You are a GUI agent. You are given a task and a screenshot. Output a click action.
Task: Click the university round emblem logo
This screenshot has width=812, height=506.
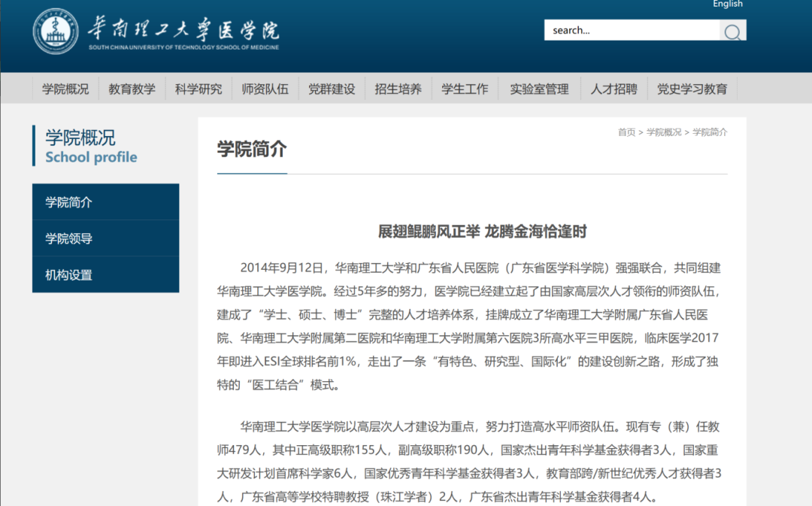(x=56, y=31)
